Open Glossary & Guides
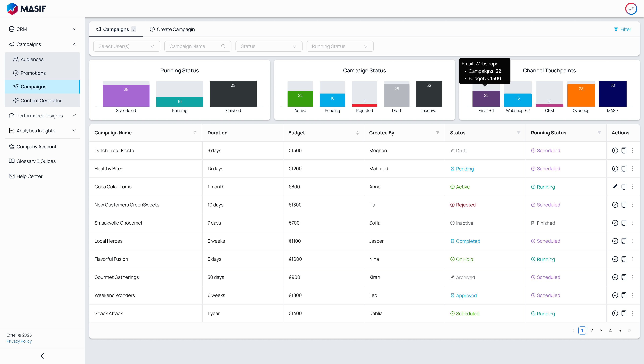Screen dimensions: 644x364 click(x=36, y=161)
